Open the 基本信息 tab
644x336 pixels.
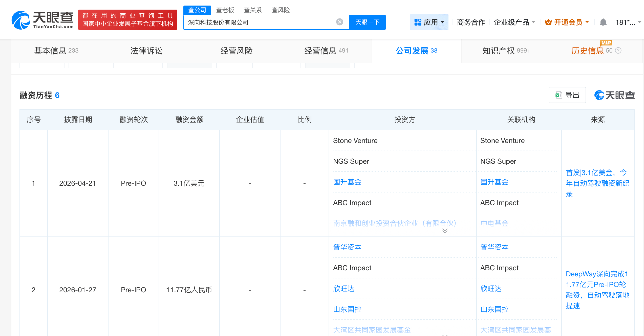tap(56, 51)
